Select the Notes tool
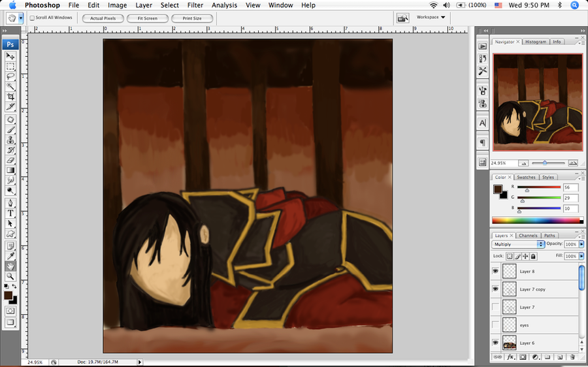588x367 pixels. pyautogui.click(x=10, y=246)
